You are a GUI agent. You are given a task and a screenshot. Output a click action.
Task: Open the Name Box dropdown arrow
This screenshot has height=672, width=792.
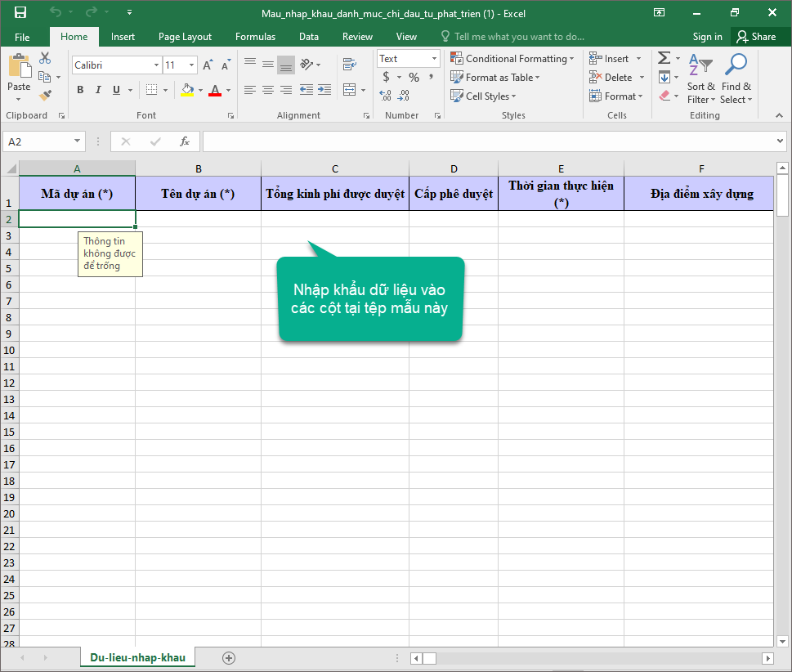click(x=78, y=141)
